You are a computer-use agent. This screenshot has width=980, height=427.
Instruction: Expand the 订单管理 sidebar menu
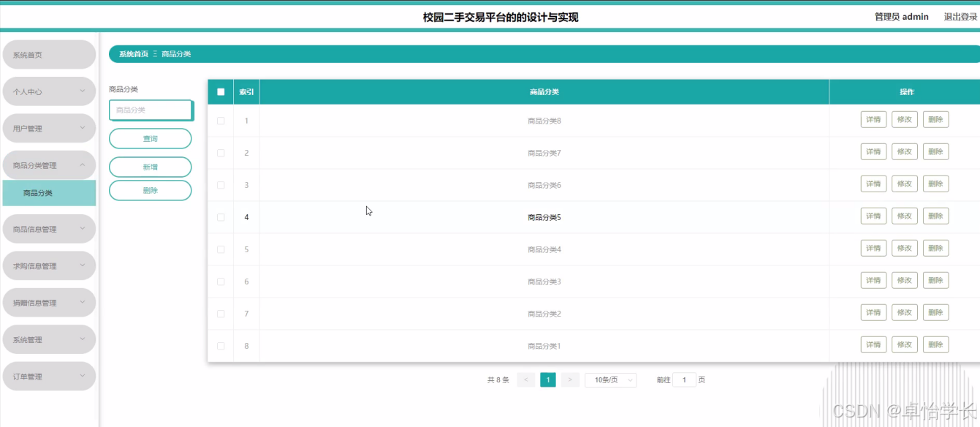pyautogui.click(x=50, y=377)
